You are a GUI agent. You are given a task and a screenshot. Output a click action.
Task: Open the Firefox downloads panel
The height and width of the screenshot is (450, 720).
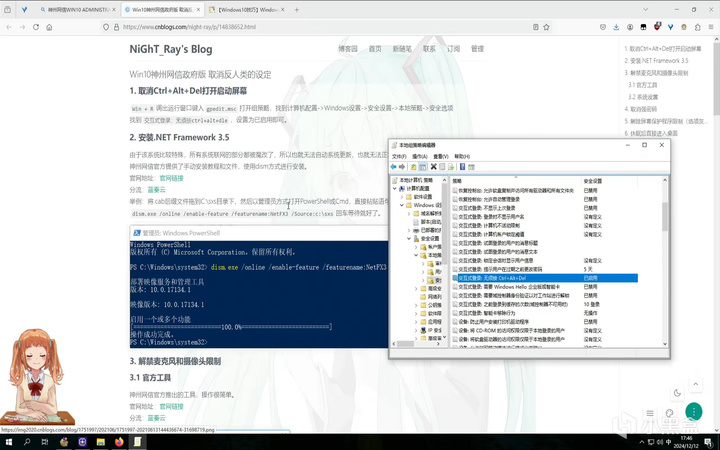point(616,27)
